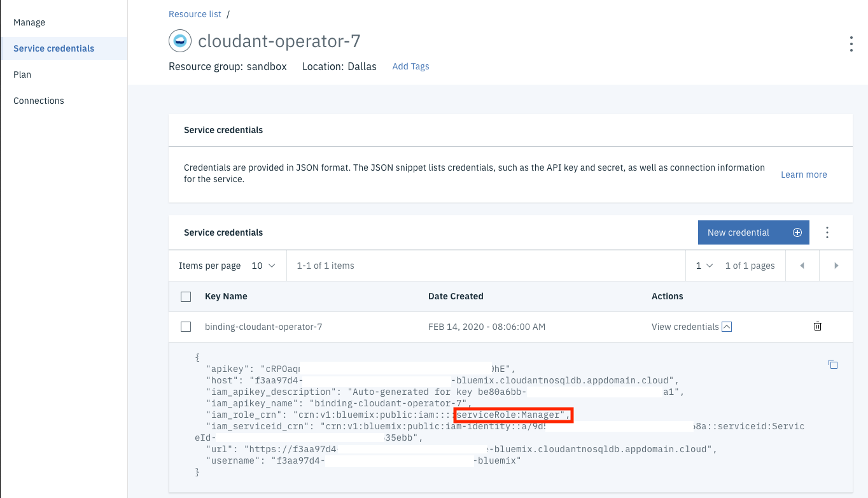
Task: Open the Connections section
Action: point(39,101)
